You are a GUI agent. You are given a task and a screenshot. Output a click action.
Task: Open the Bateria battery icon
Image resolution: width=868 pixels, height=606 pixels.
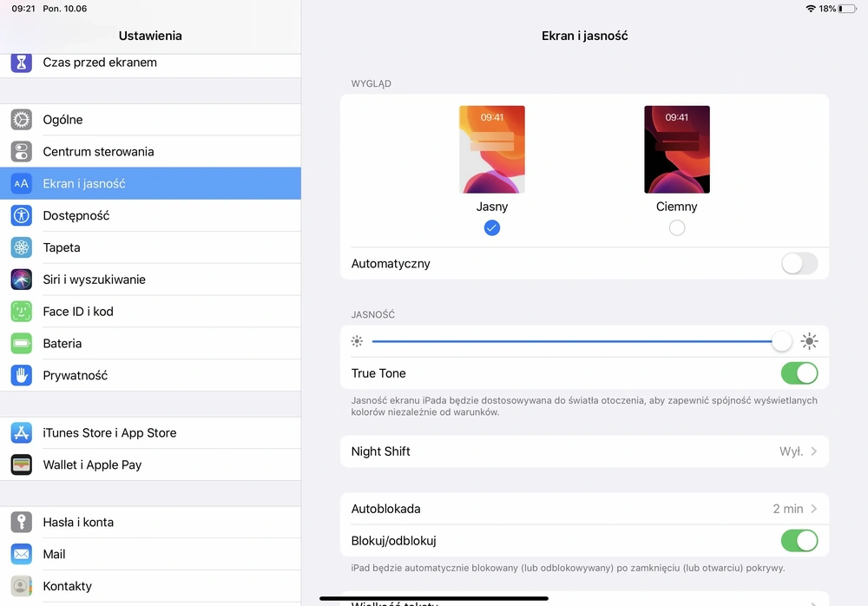click(21, 344)
